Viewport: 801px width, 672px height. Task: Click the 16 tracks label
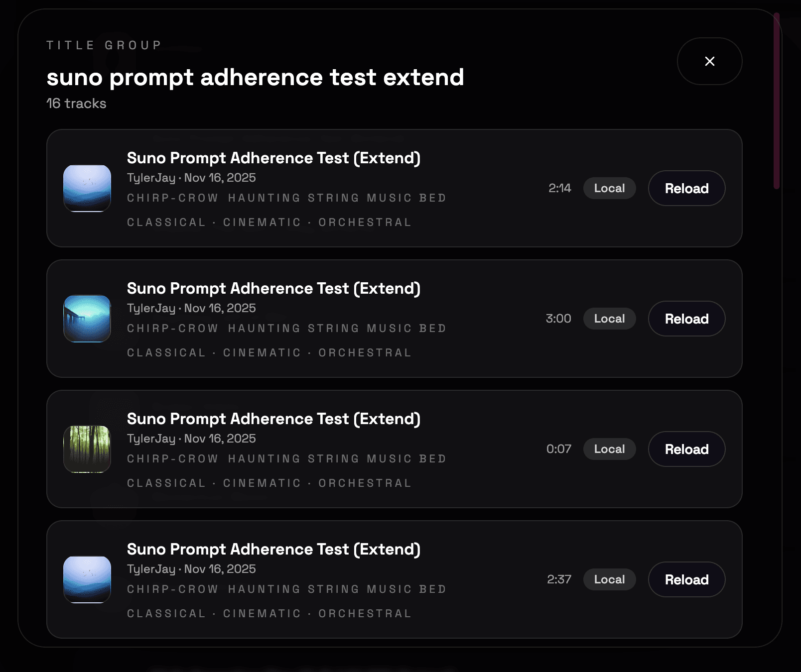click(75, 104)
